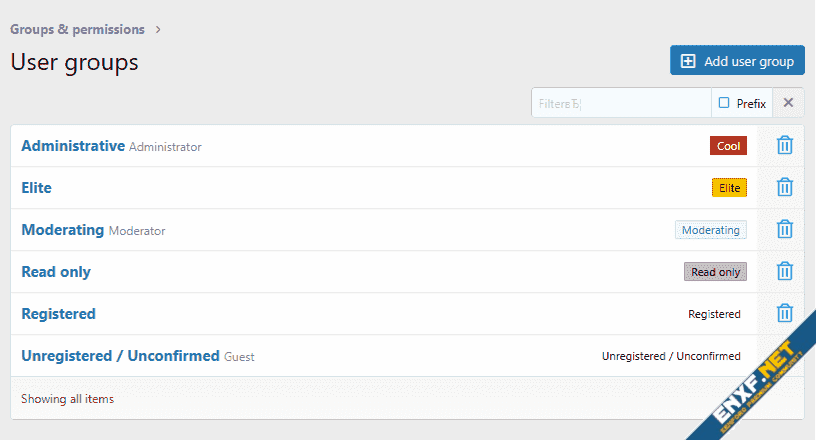Click plus icon in Add user group
This screenshot has height=440, width=816.
coord(688,61)
